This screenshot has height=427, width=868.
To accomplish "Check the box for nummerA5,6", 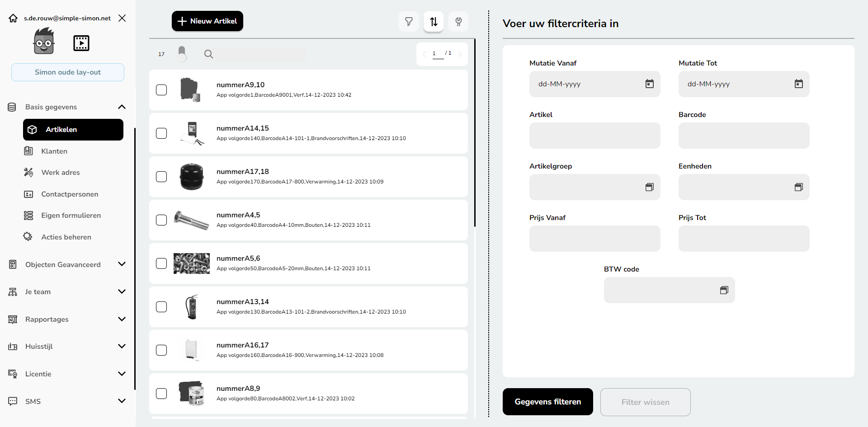I will [x=161, y=263].
